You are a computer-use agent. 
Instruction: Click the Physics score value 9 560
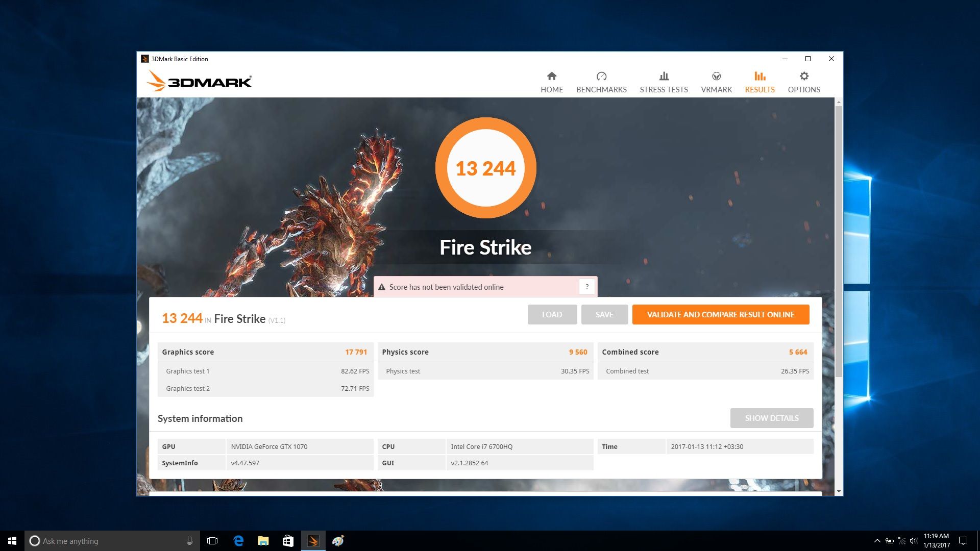pos(578,352)
